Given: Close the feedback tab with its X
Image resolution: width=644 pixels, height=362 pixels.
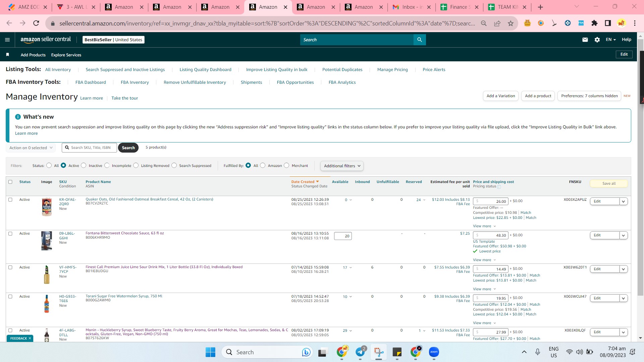Looking at the screenshot, I should point(30,338).
